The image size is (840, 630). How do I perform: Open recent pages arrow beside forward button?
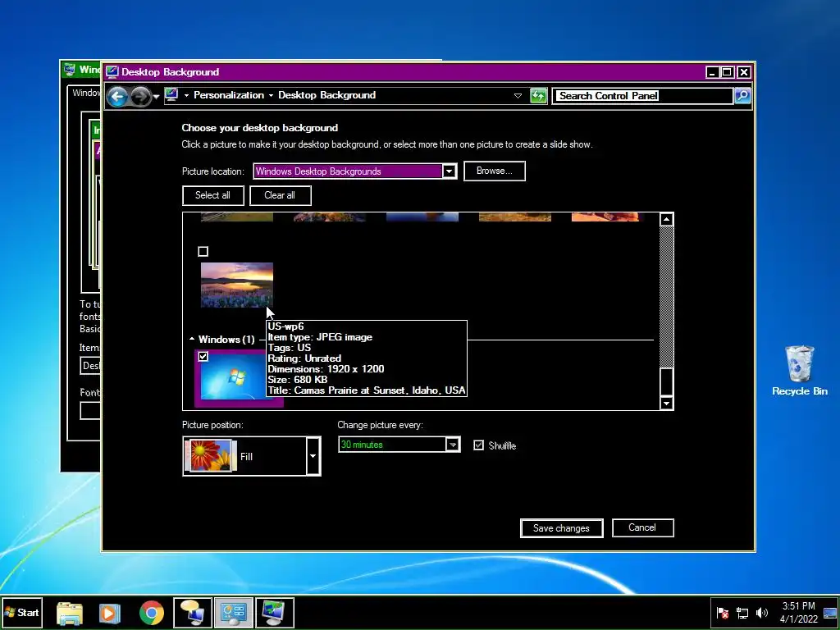pos(156,97)
